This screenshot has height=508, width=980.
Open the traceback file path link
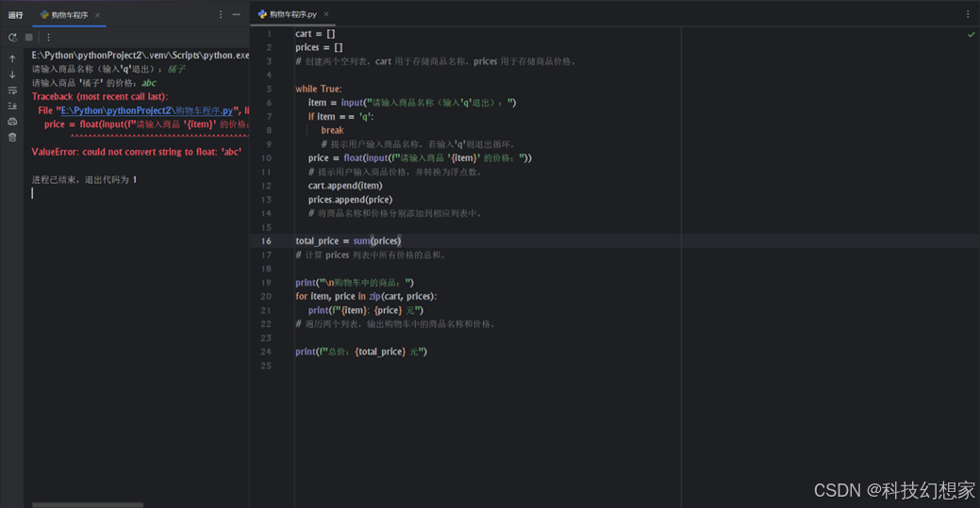[147, 110]
